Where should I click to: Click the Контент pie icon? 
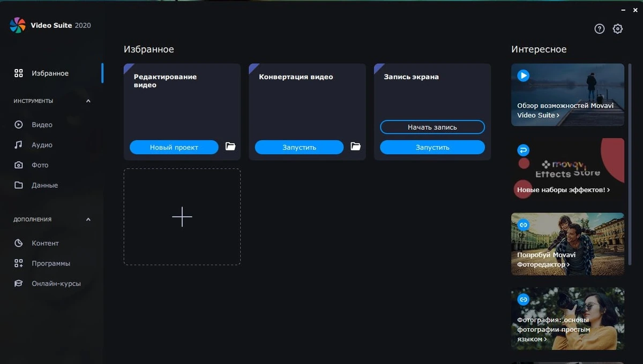19,243
